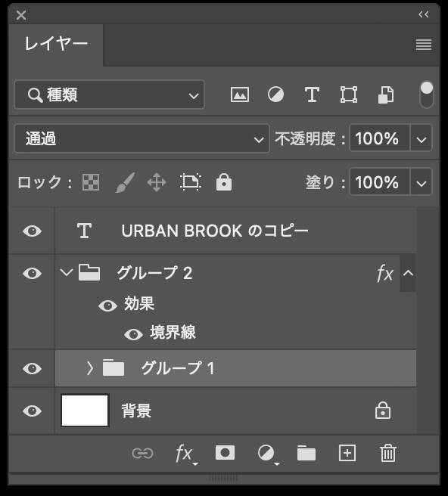Filter layers by smart object icon
This screenshot has height=496, width=448.
(386, 95)
